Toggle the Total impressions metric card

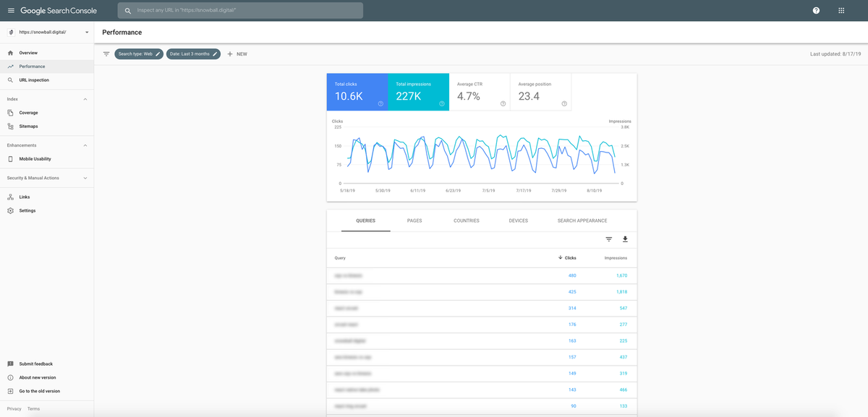coord(418,92)
